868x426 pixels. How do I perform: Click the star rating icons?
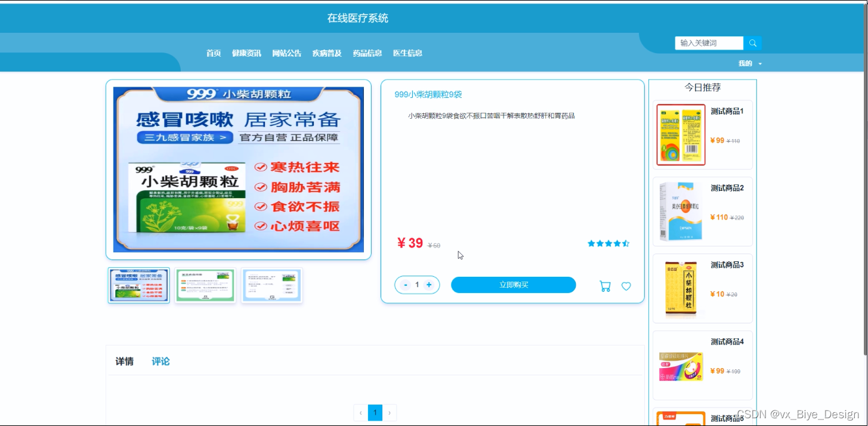(608, 243)
